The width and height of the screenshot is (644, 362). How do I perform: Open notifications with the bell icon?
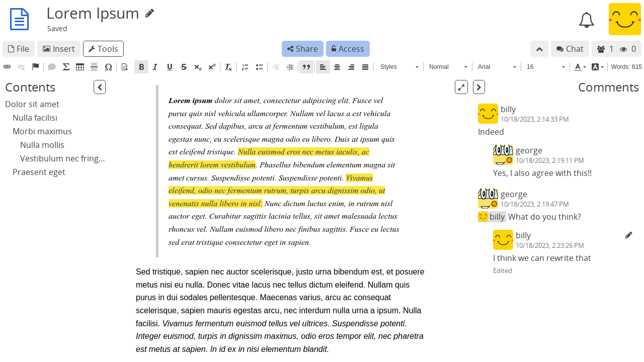pos(586,20)
